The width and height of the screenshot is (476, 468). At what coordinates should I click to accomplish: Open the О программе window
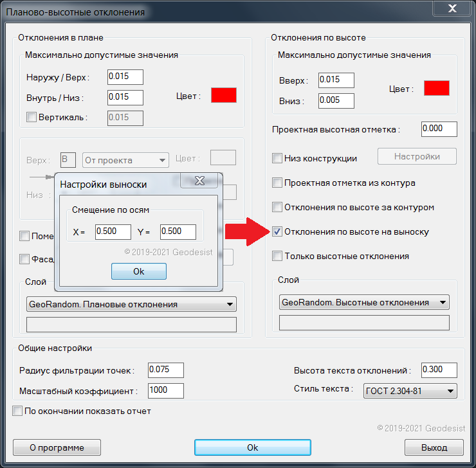pyautogui.click(x=57, y=447)
